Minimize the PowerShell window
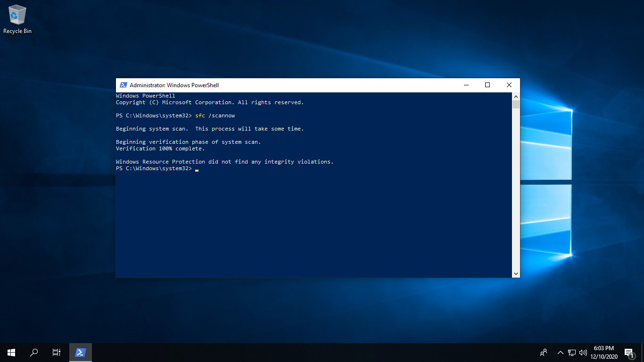 466,85
